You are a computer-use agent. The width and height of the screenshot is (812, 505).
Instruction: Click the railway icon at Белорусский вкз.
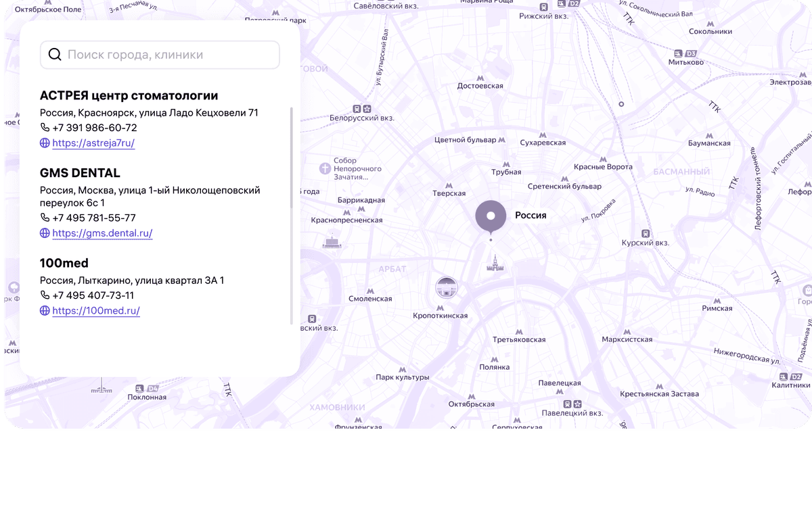tap(357, 108)
